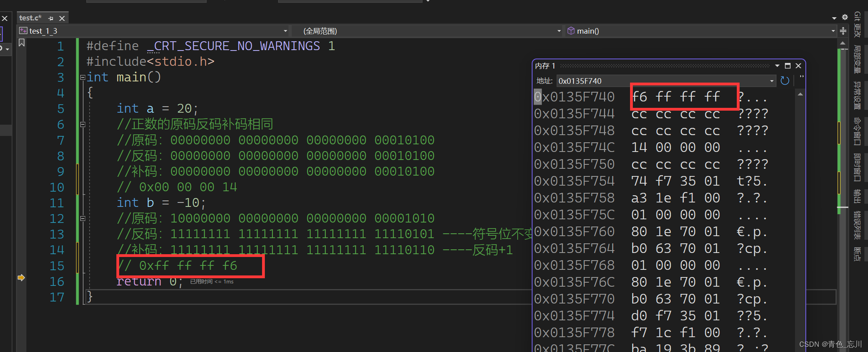Maximize the 内存 1 memory window
868x352 pixels.
point(788,66)
